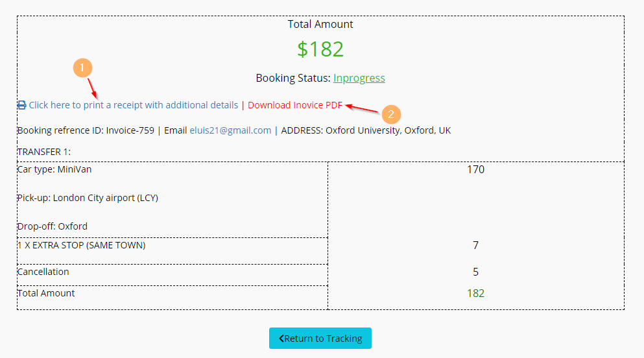Screen dimensions: 644x358
Task: Click the Oxford University address text
Action: (388, 130)
